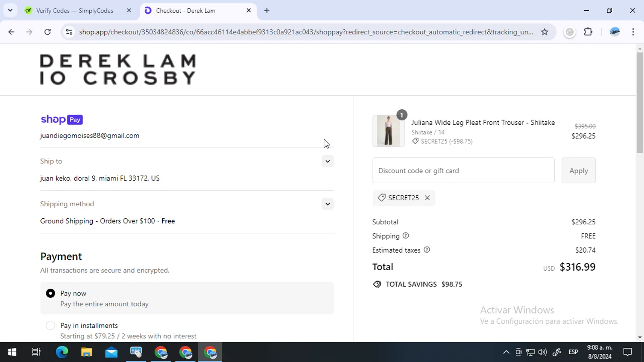Expand the Shipping method dropdown
This screenshot has width=644, height=362.
(328, 204)
